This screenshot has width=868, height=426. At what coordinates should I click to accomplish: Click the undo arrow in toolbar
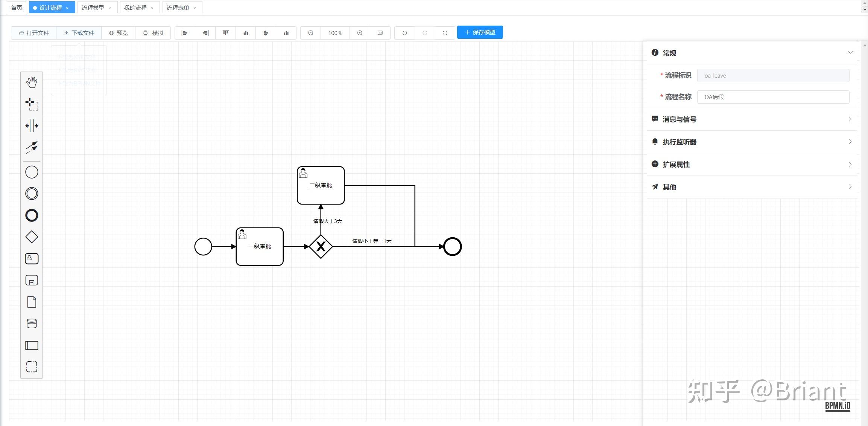tap(404, 33)
